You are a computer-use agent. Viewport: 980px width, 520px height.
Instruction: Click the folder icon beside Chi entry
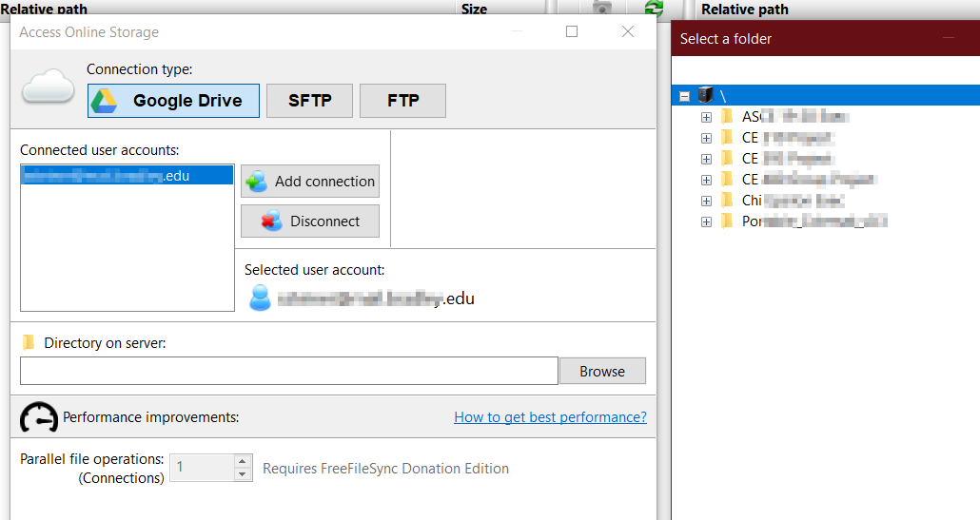[727, 201]
